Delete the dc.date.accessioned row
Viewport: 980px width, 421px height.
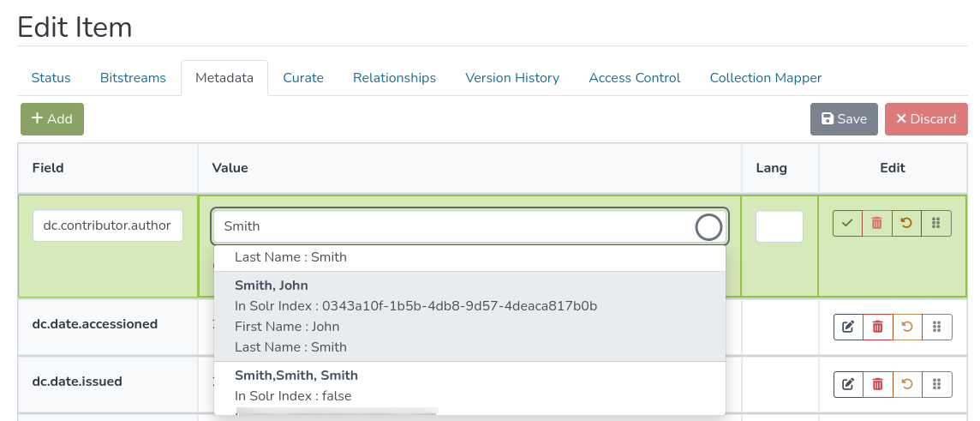click(x=877, y=327)
